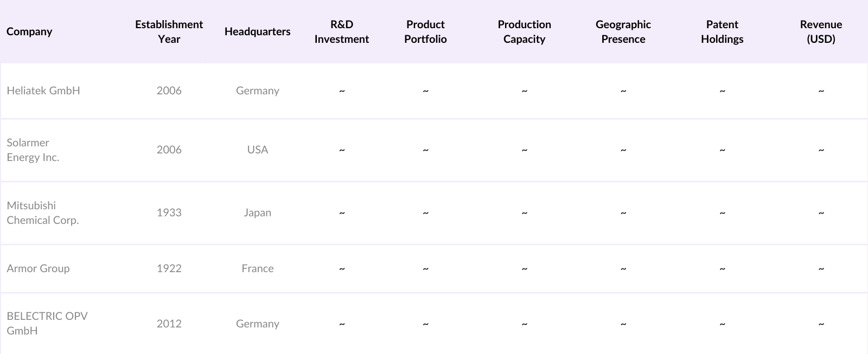
Task: Click Heliatek's Production Capacity value
Action: pyautogui.click(x=524, y=91)
